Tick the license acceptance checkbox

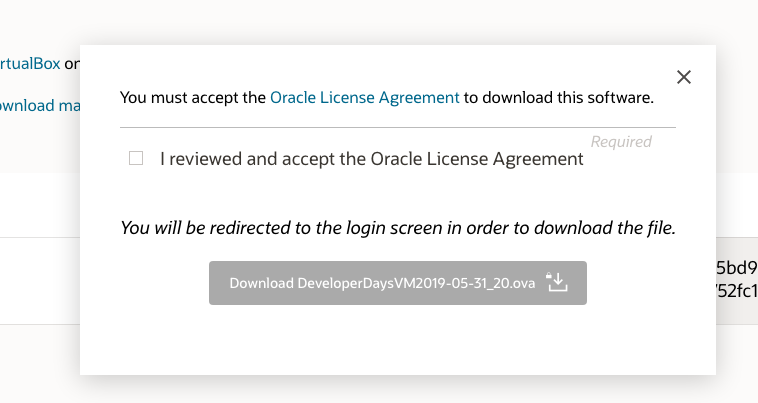coord(136,158)
